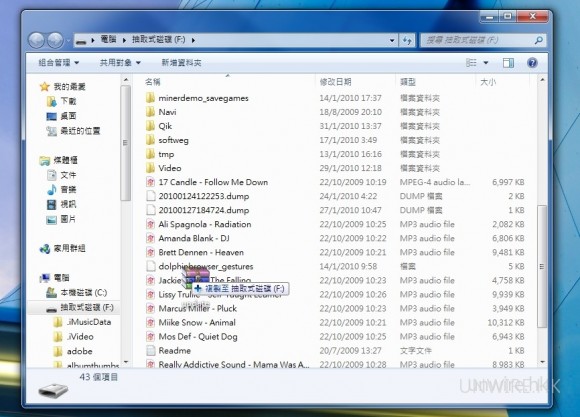Select the adobe folder in sidebar tree
Image resolution: width=580 pixels, height=417 pixels.
[80, 351]
